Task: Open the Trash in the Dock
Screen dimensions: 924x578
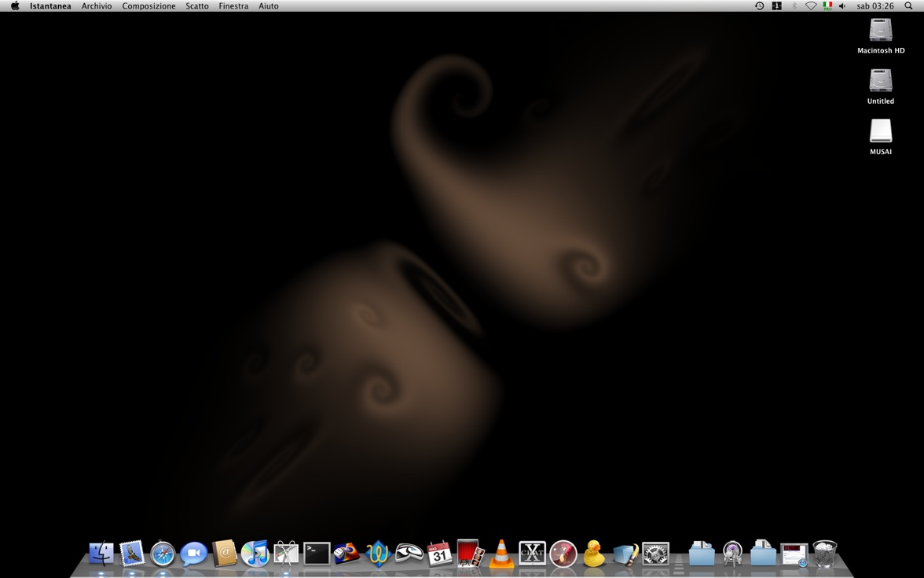Action: (825, 554)
